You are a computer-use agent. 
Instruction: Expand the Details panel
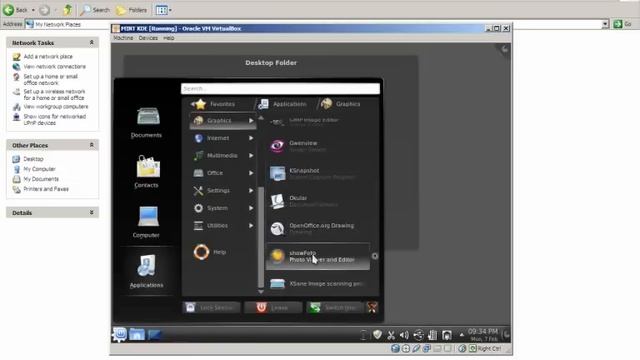pyautogui.click(x=91, y=212)
